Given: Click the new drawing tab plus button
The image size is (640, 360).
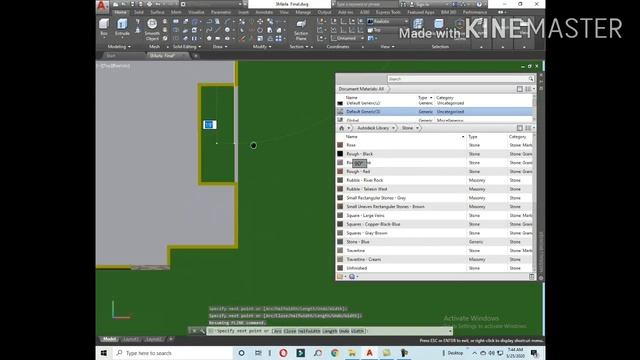Looking at the screenshot, I should pyautogui.click(x=196, y=56).
